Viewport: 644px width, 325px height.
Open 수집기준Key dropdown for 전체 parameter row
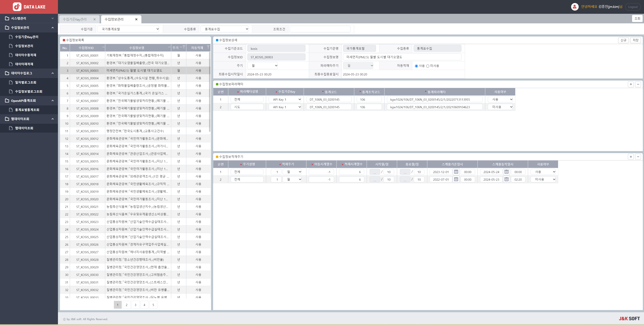[285, 99]
